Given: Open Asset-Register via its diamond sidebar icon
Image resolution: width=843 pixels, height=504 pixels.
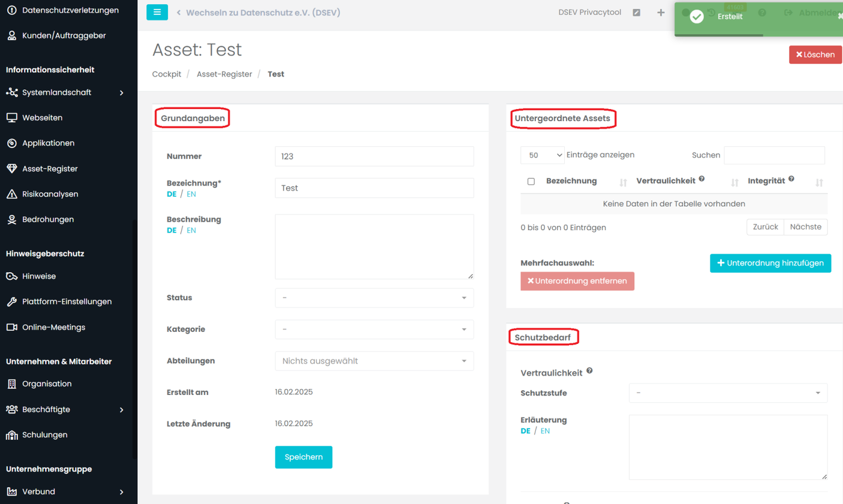Looking at the screenshot, I should pos(11,169).
